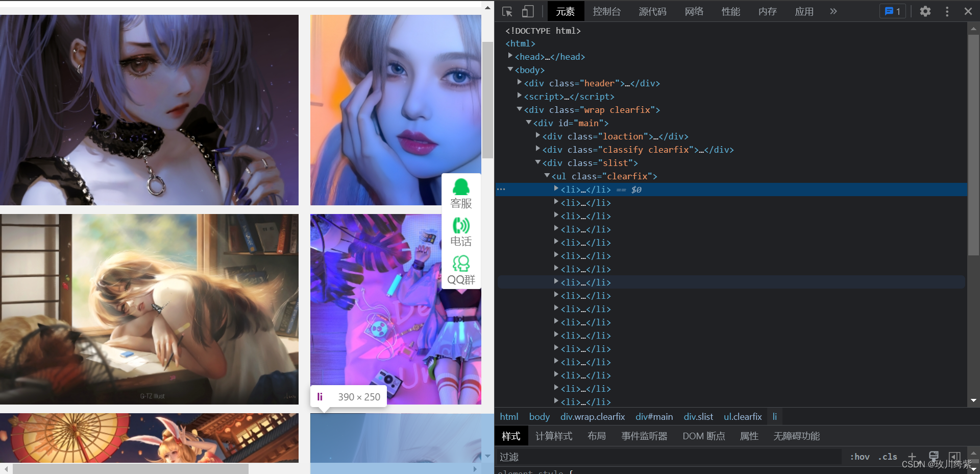Open DevTools settings gear

coord(925,11)
